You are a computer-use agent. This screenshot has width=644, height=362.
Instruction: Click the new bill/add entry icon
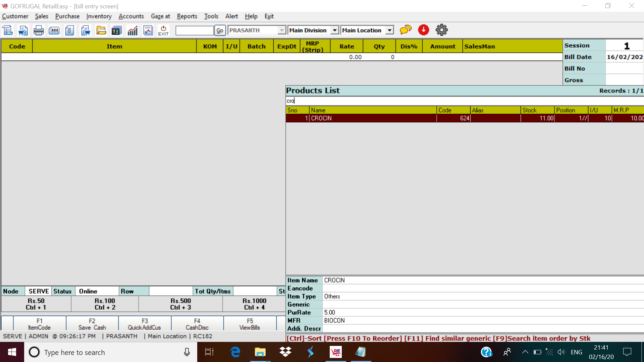coord(7,29)
